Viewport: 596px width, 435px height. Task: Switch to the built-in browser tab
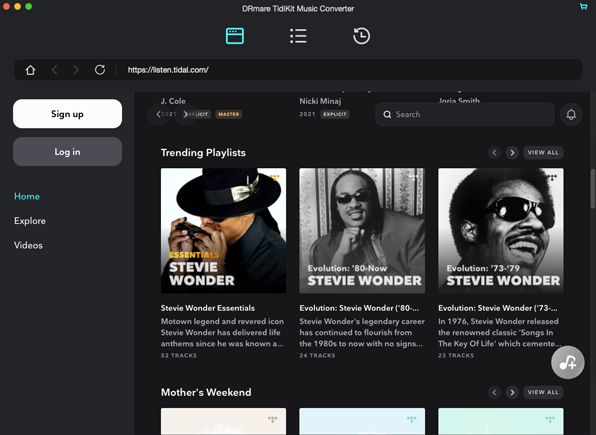point(235,36)
